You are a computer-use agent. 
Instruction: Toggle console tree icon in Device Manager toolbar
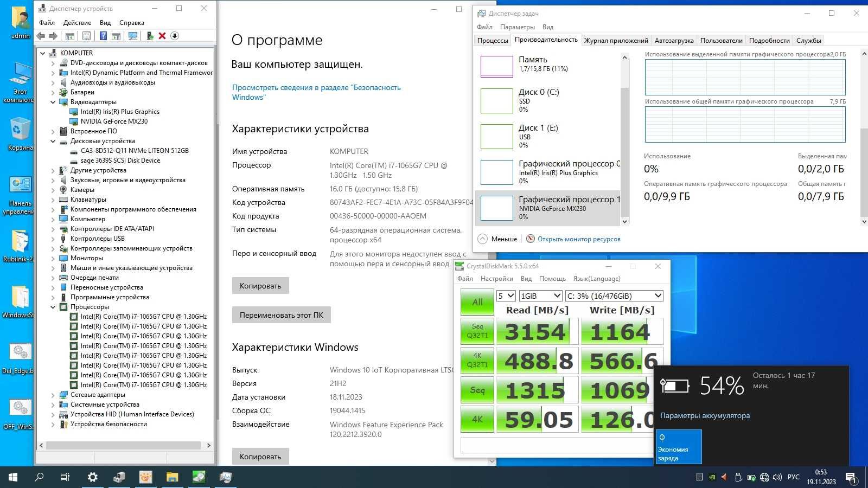point(70,36)
